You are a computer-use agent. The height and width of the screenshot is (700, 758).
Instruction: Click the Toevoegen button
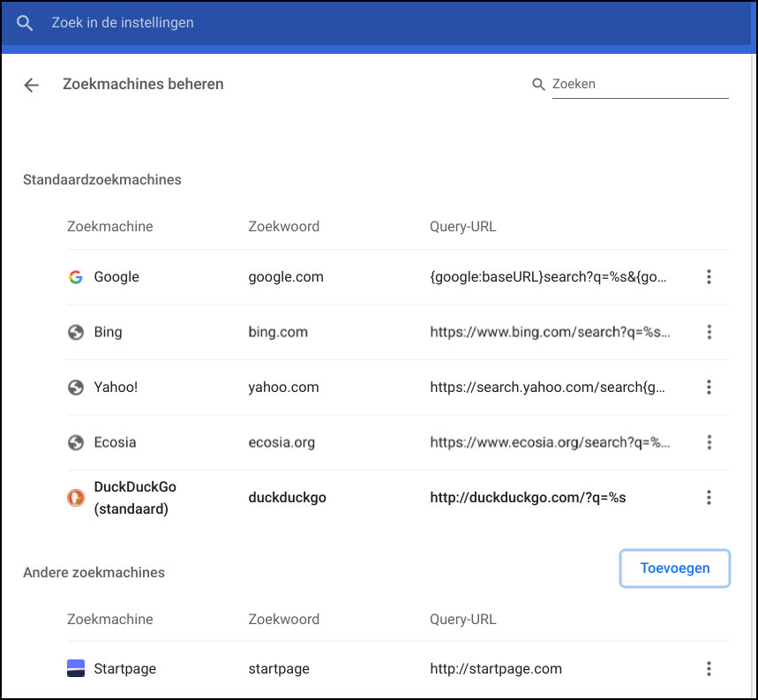tap(675, 568)
